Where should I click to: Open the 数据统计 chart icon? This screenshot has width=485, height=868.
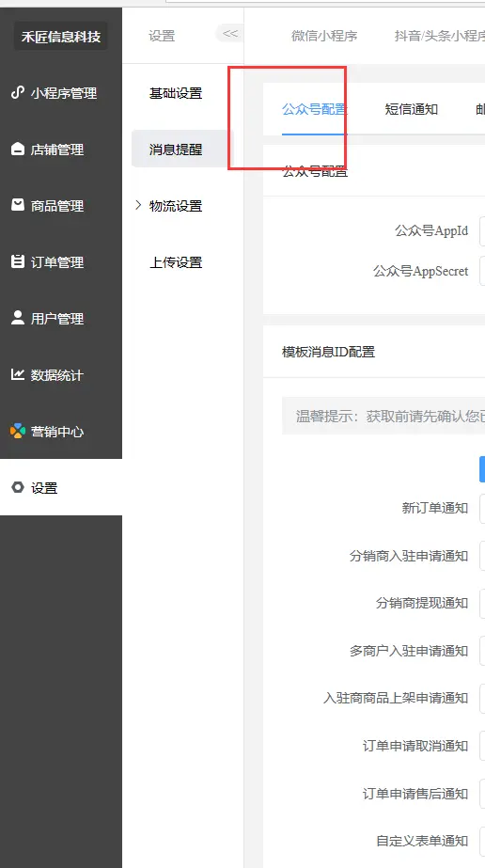point(18,375)
